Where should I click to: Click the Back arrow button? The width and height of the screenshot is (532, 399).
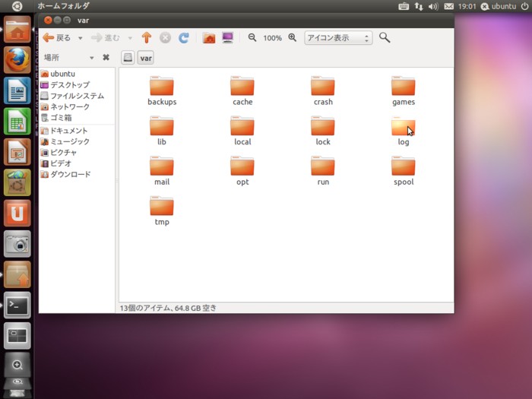tap(57, 38)
